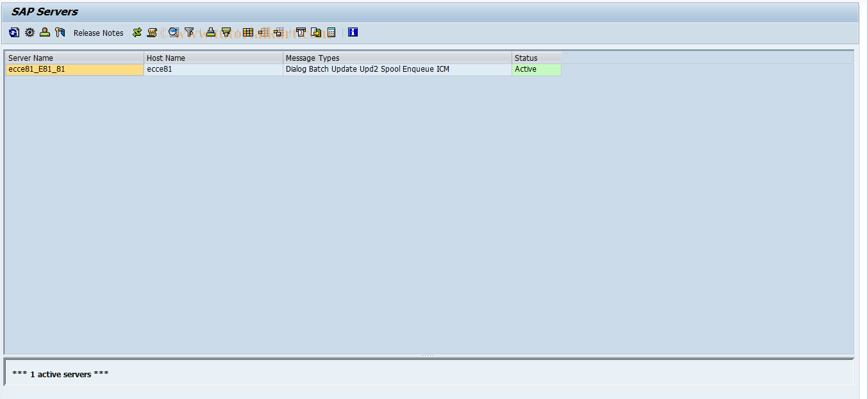868x399 pixels.
Task: Click the calculator spreadsheet icon
Action: click(331, 32)
